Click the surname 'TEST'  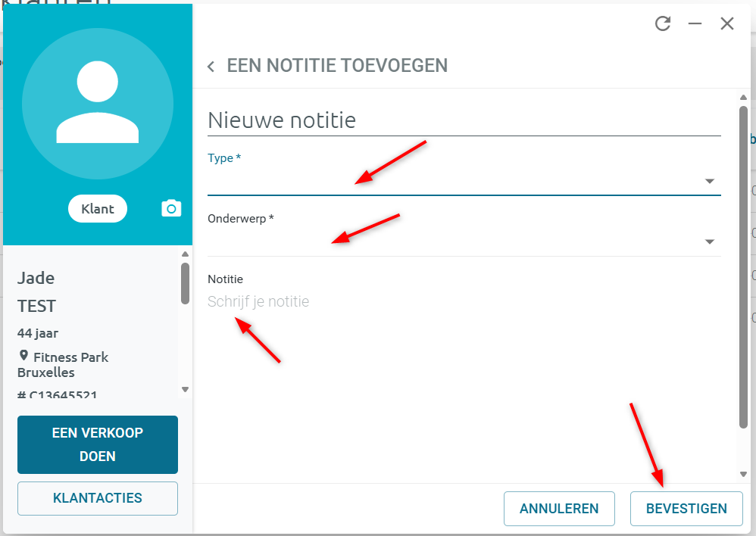pyautogui.click(x=36, y=306)
